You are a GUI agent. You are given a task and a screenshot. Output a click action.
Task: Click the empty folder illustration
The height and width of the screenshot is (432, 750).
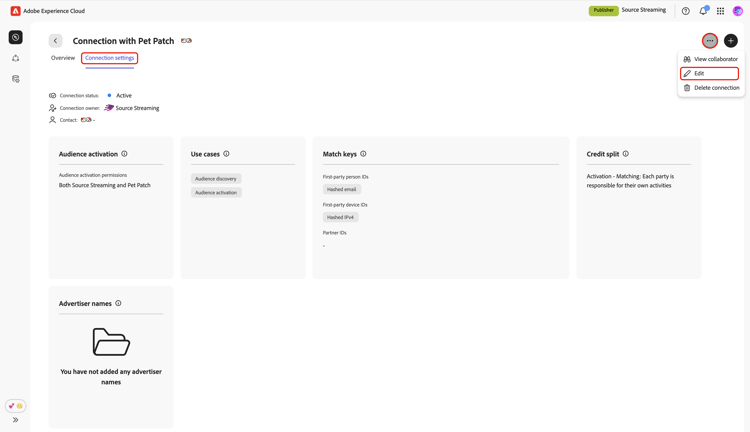tap(111, 342)
